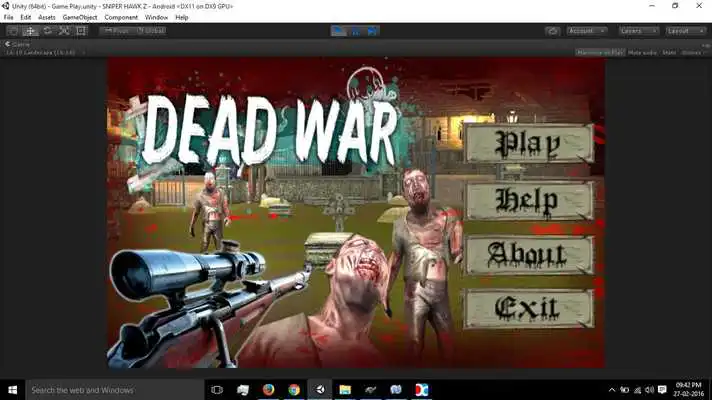The width and height of the screenshot is (712, 400).
Task: Open the Help menu
Action: 182,17
